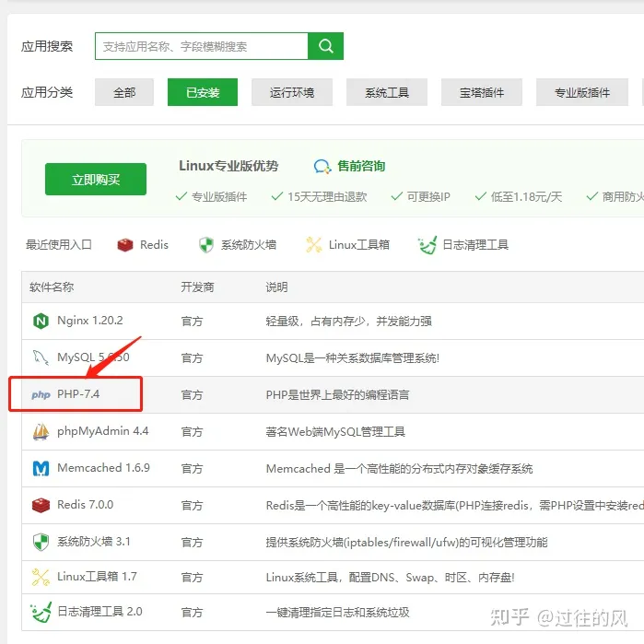
Task: Click the Memcached M icon
Action: [x=41, y=468]
